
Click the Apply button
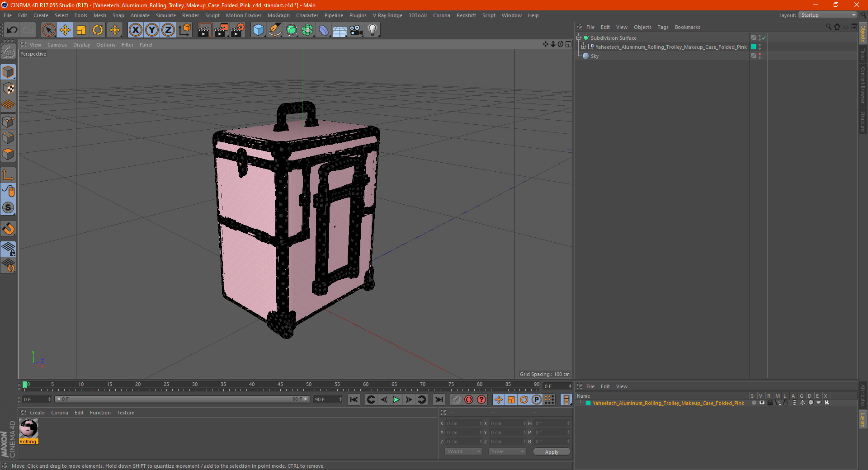[x=552, y=452]
